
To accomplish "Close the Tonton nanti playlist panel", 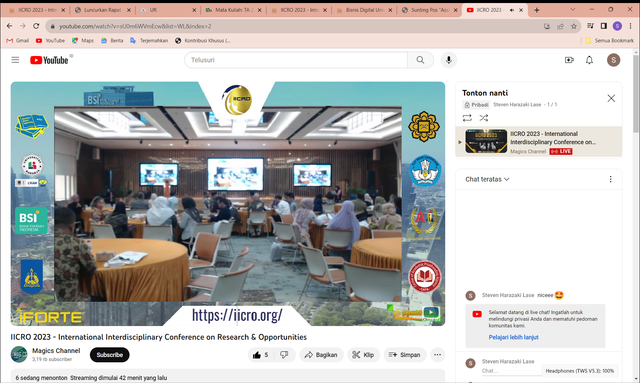I will [x=611, y=98].
